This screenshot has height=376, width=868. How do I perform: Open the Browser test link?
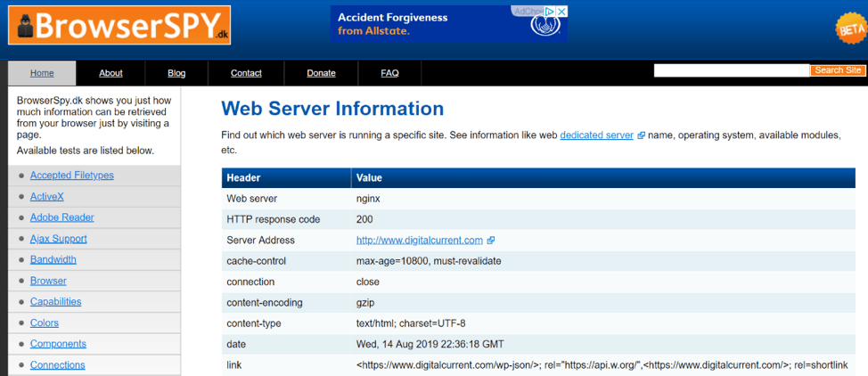pos(48,281)
